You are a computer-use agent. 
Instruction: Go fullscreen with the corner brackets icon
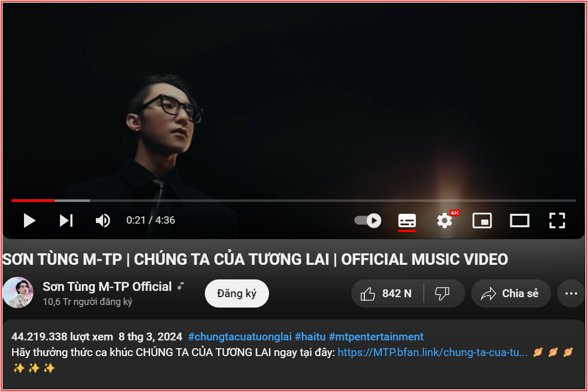click(557, 220)
